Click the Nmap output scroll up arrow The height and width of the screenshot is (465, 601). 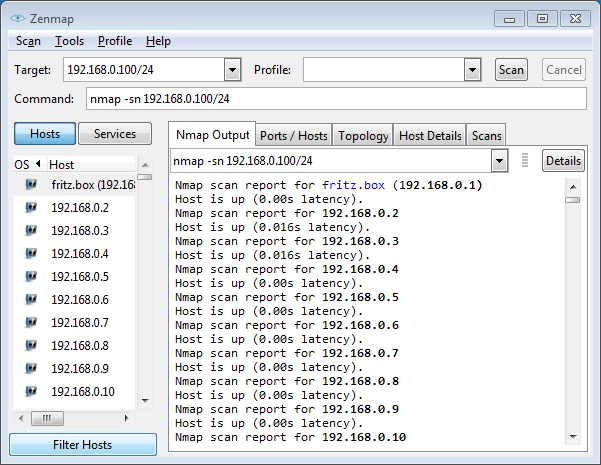point(573,187)
